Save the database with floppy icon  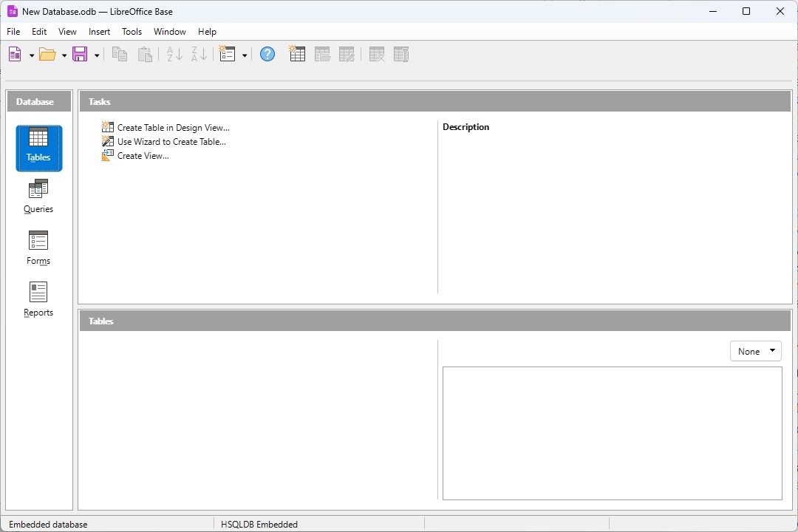[x=80, y=54]
